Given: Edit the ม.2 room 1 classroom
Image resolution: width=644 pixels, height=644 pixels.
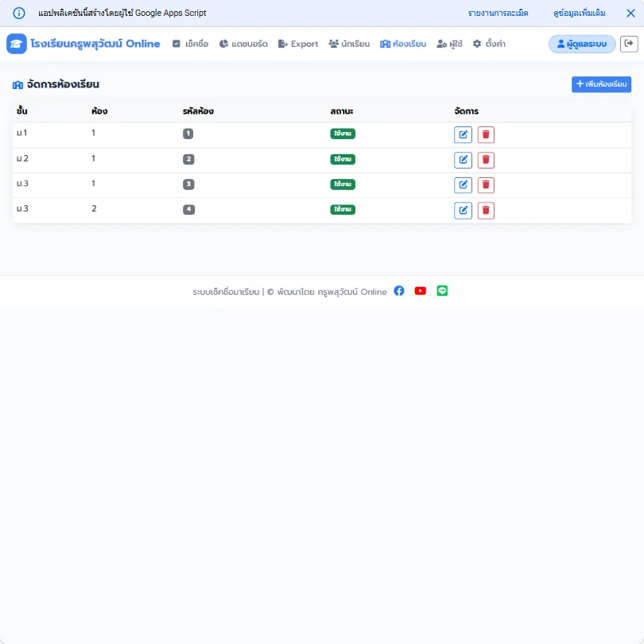Looking at the screenshot, I should point(463,160).
